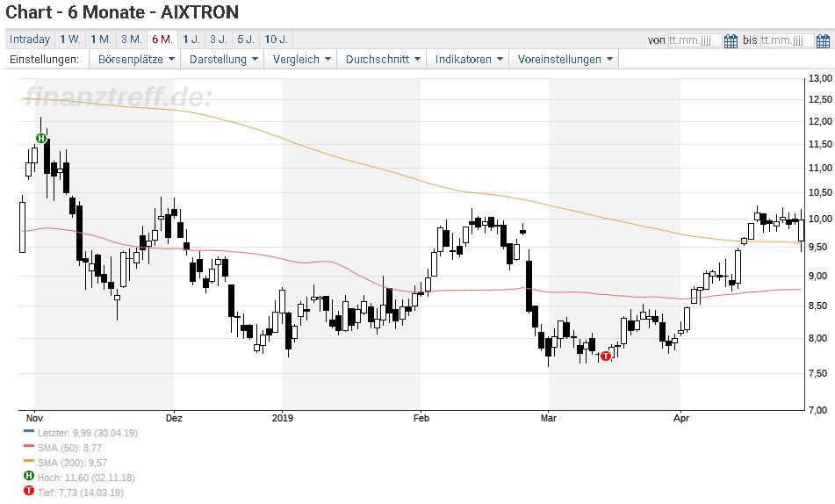Click the red SMA 50 legend color marker
The width and height of the screenshot is (835, 504).
pos(29,446)
